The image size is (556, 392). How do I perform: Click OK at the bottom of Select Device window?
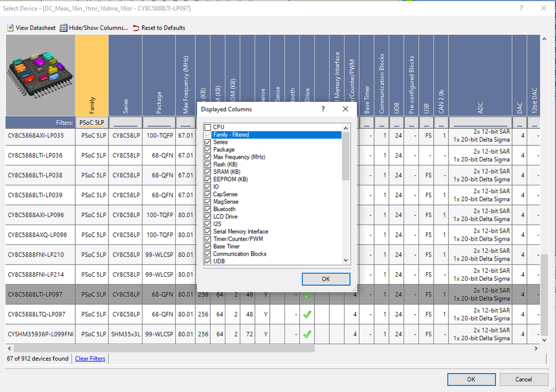[x=471, y=379]
